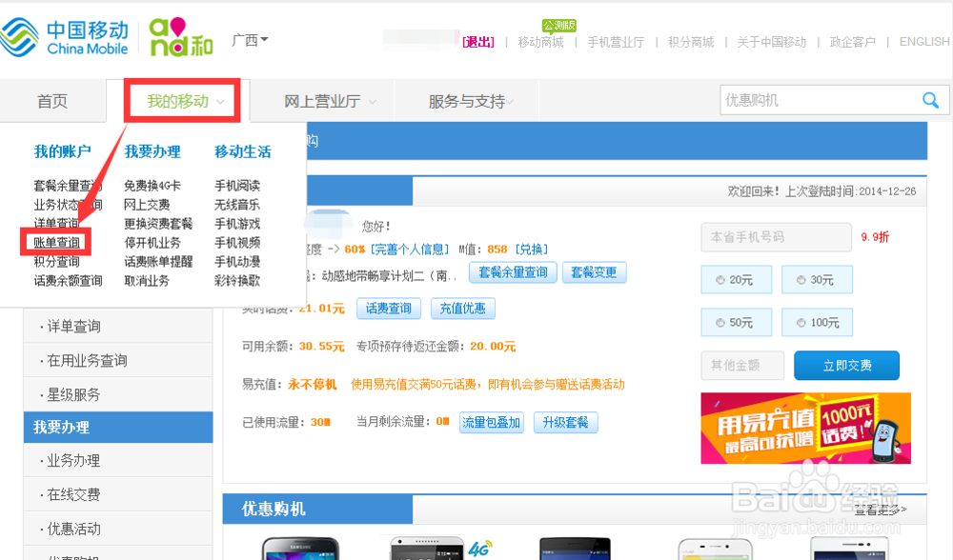
Task: Expand the 网上营业厅 navigation menu
Action: pyautogui.click(x=321, y=99)
